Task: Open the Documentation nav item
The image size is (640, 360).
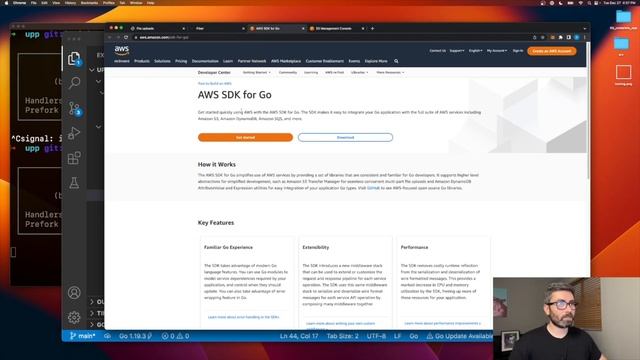Action: (x=205, y=61)
